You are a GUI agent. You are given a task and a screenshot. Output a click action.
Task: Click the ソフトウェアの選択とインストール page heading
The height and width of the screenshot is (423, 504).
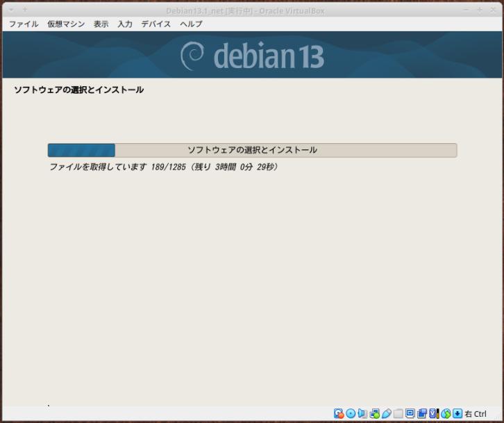pyautogui.click(x=78, y=90)
